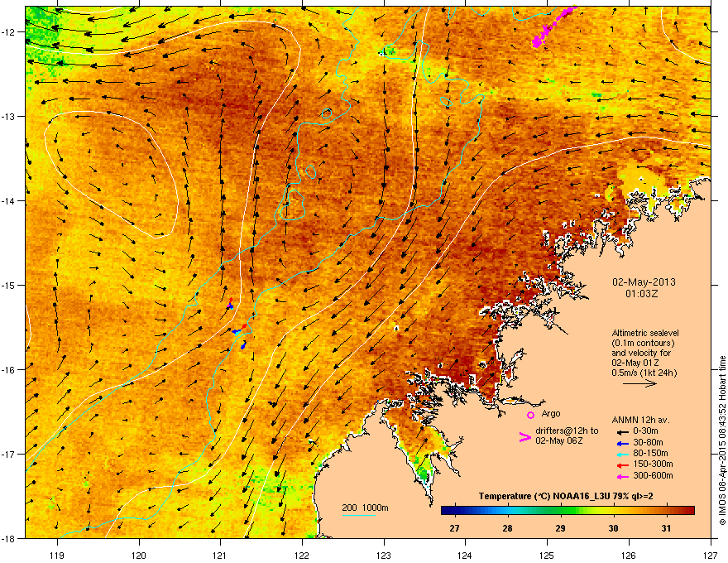The height and width of the screenshot is (563, 728).
Task: Click the red 150-300m legend arrow
Action: pyautogui.click(x=622, y=465)
